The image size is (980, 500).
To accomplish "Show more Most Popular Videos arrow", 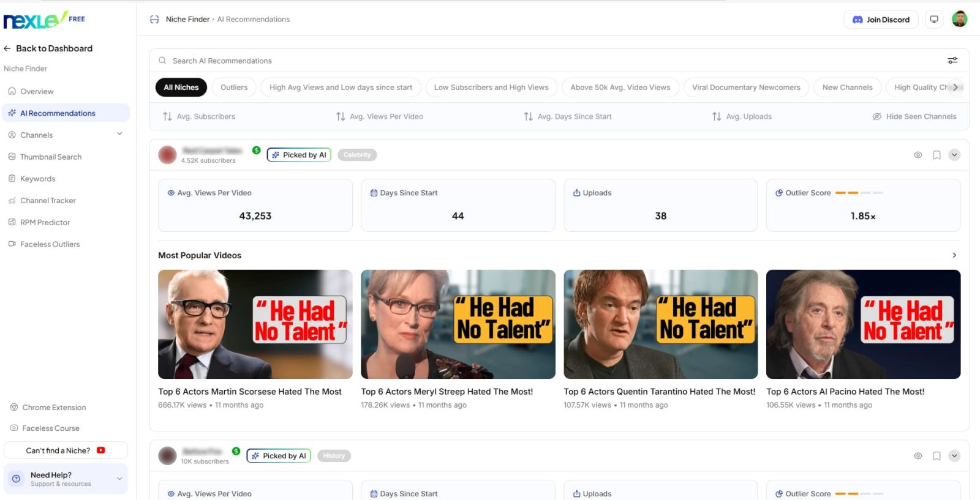I will [x=954, y=255].
